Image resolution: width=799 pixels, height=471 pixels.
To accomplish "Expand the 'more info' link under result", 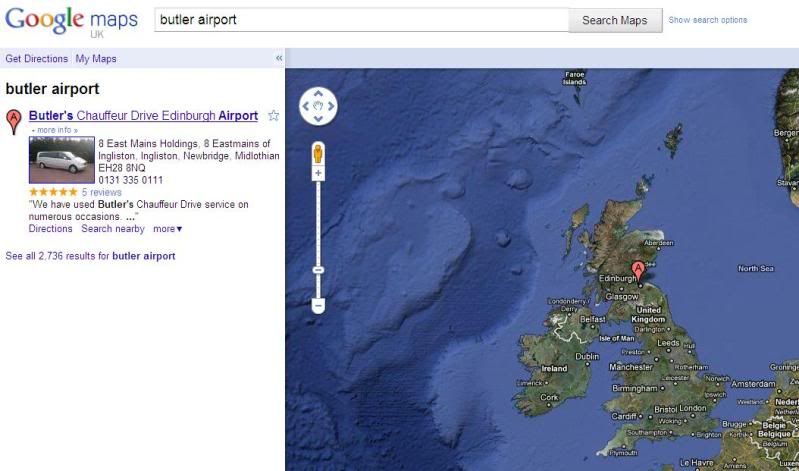I will pos(55,130).
